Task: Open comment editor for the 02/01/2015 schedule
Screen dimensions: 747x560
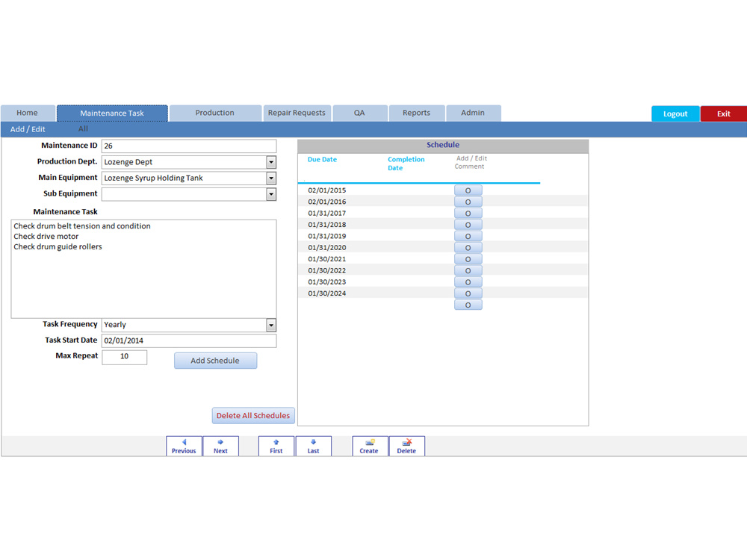Action: tap(468, 190)
